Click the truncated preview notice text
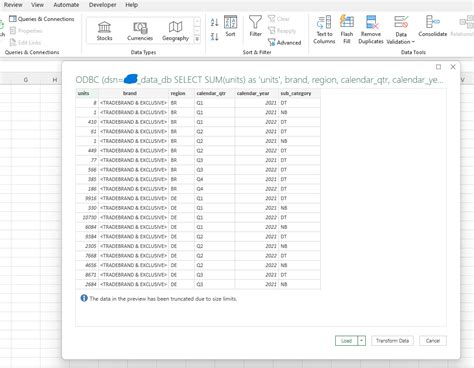 (x=163, y=299)
